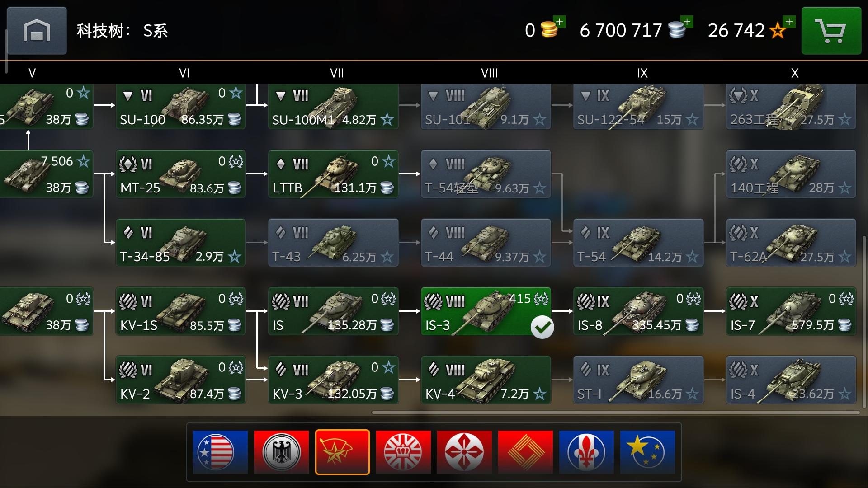Select the Soviet star nation tab
This screenshot has height=488, width=868.
[x=342, y=452]
